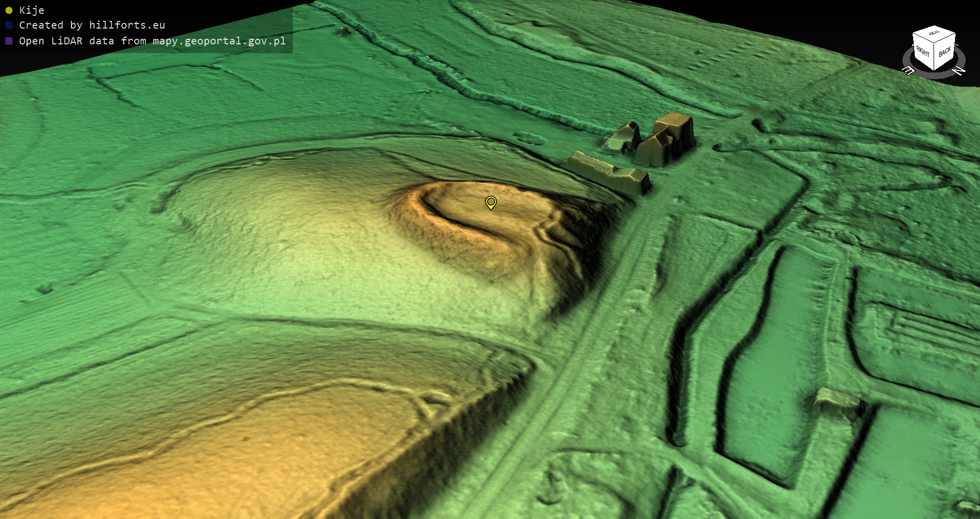Screen dimensions: 980x519
Task: Click the tiny mound near the top-left field
Action: click(344, 31)
